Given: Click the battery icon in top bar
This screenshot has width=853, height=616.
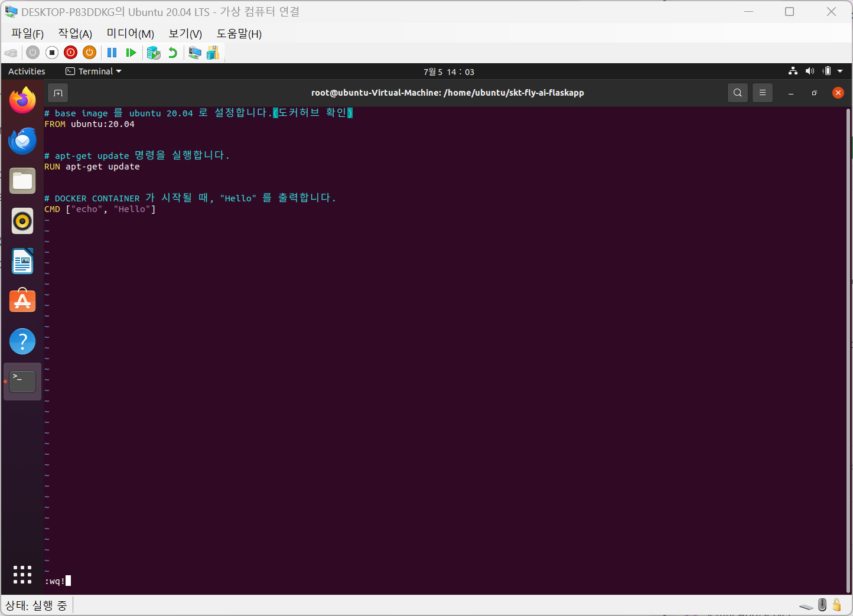Looking at the screenshot, I should click(x=827, y=71).
